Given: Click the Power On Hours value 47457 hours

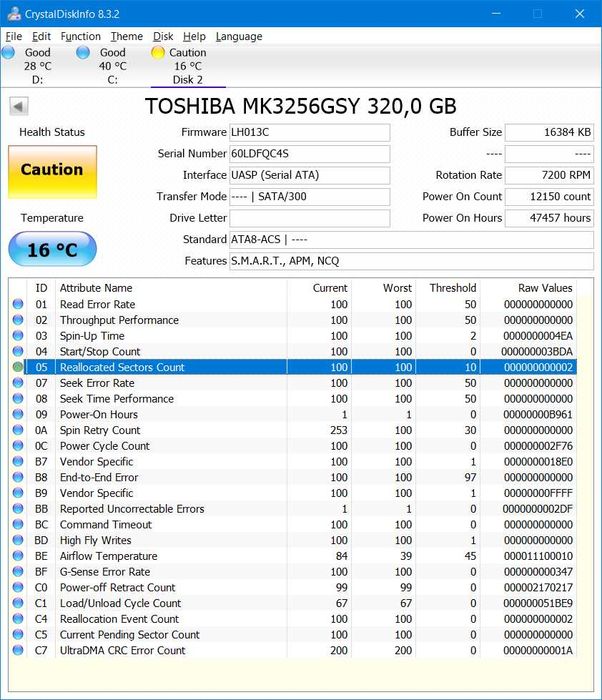Looking at the screenshot, I should point(549,218).
